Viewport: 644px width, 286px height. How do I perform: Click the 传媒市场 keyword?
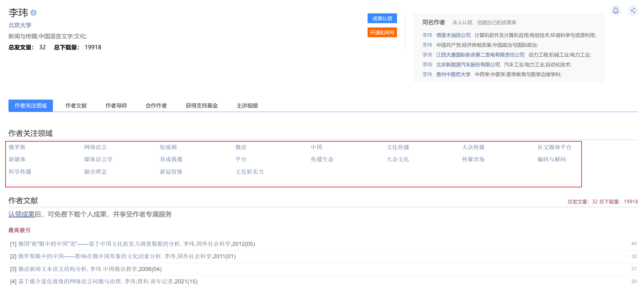tap(473, 159)
